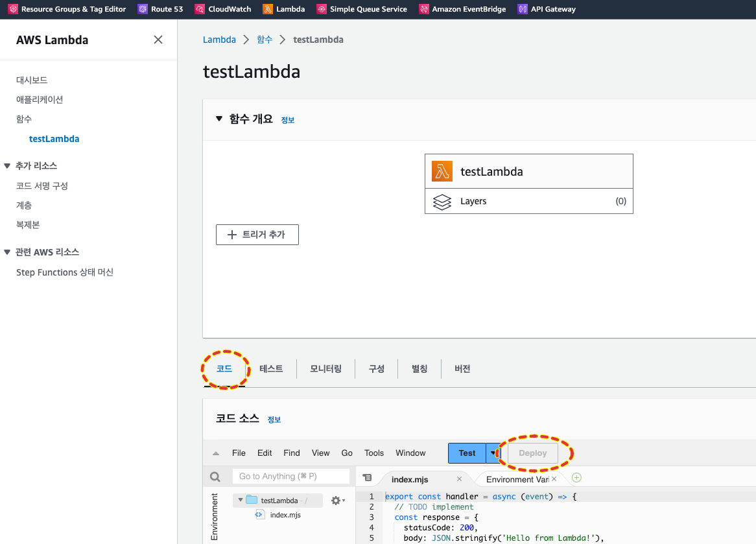Click the tab list icon beside index.mjs
Image resolution: width=756 pixels, height=544 pixels.
tap(368, 477)
